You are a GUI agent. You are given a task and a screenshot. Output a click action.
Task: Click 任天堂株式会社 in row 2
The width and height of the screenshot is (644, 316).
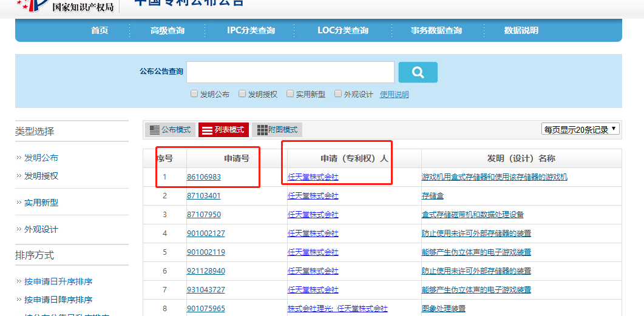(x=313, y=196)
